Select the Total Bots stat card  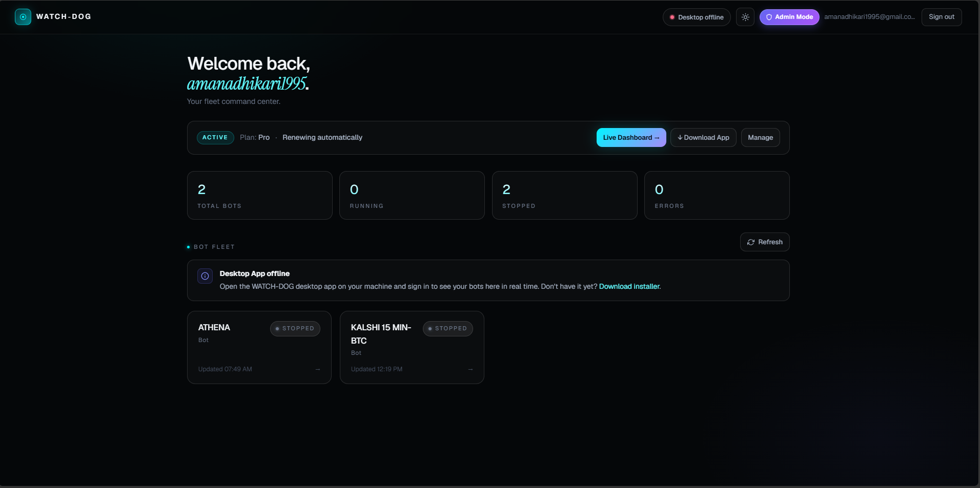click(260, 195)
